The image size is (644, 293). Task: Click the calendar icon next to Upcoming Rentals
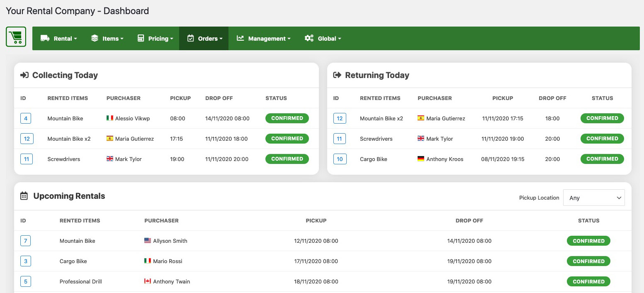24,196
